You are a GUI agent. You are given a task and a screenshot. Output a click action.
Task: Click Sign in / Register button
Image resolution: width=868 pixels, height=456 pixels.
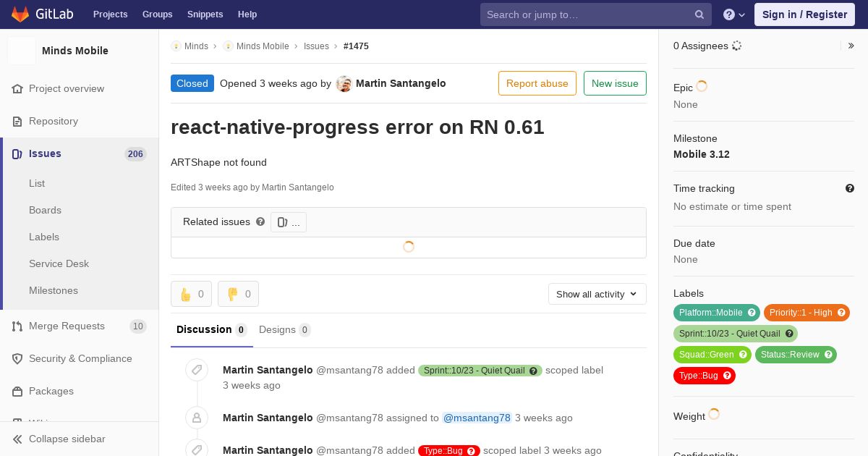point(804,14)
